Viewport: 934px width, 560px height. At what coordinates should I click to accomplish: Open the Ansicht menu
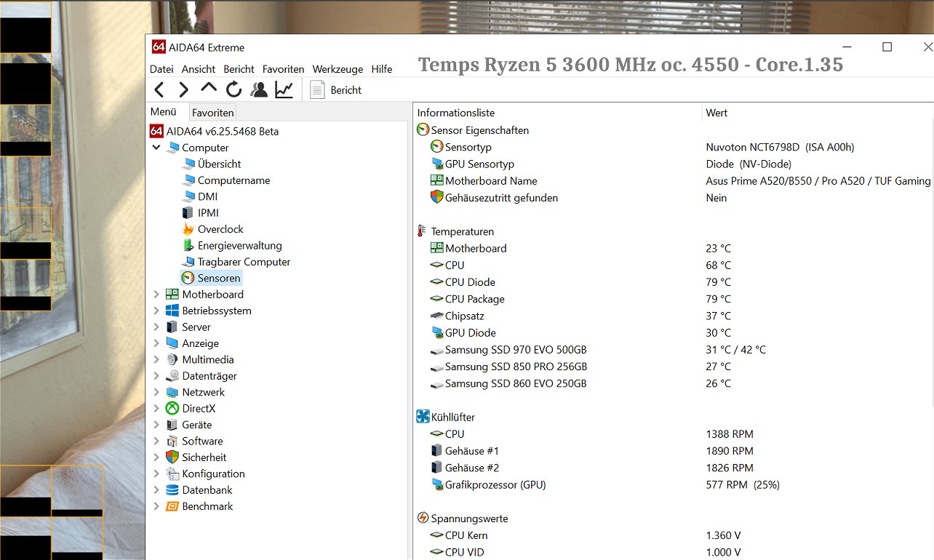click(199, 69)
